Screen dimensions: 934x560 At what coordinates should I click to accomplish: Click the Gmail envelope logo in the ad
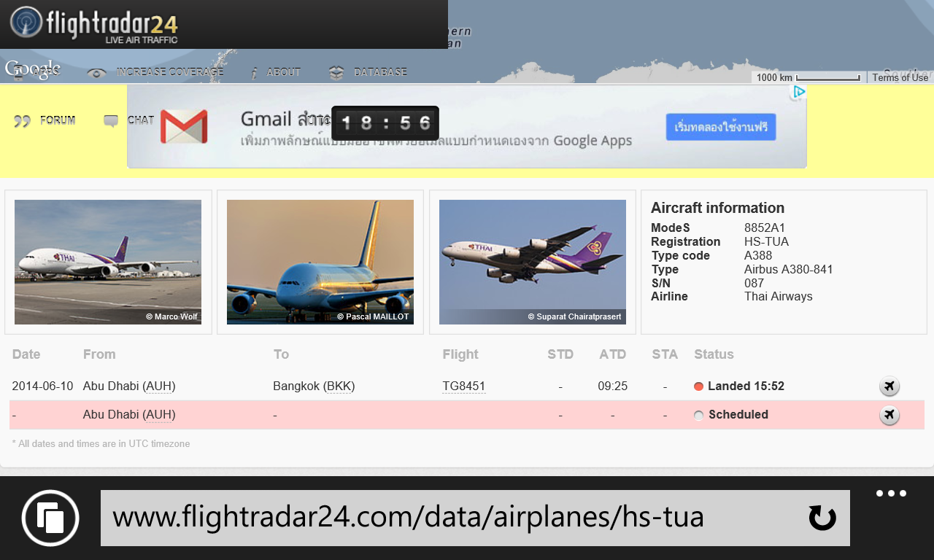point(184,126)
